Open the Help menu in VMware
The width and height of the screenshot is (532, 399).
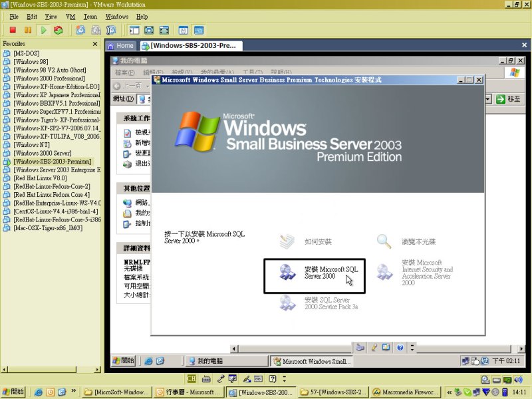[142, 17]
